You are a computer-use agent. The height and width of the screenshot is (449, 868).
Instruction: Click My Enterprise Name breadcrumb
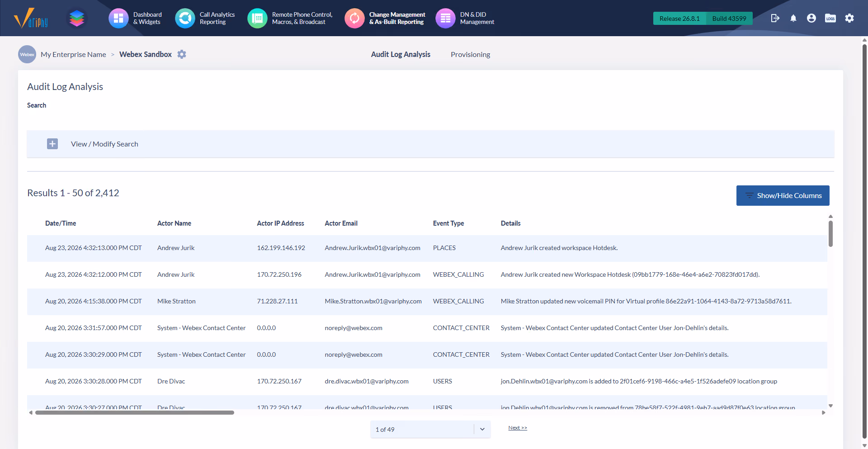tap(73, 54)
